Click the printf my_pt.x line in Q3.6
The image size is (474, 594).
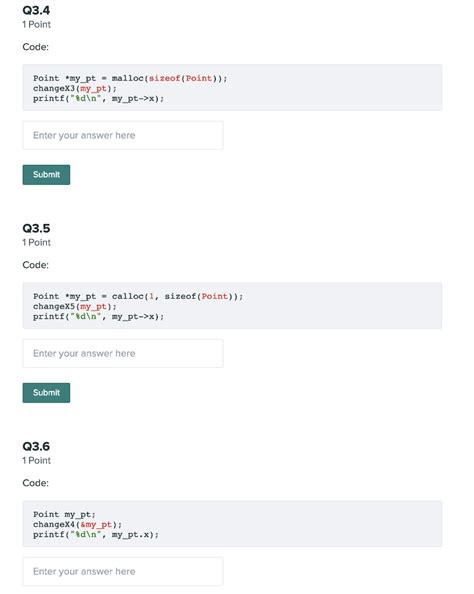[96, 535]
